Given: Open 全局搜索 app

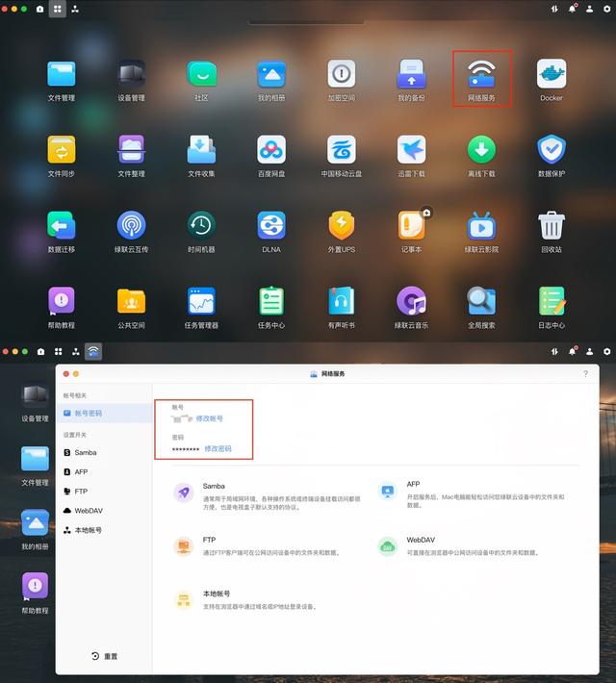Looking at the screenshot, I should tap(481, 306).
